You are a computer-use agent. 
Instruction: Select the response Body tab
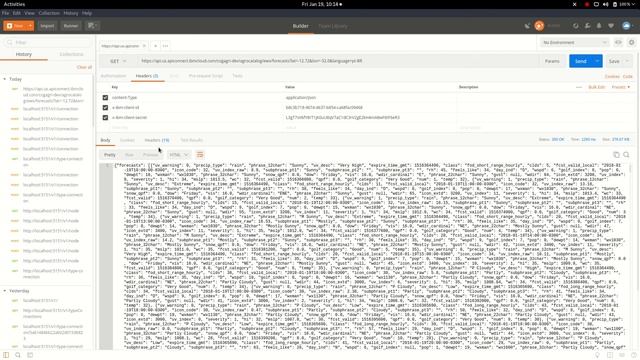105,140
